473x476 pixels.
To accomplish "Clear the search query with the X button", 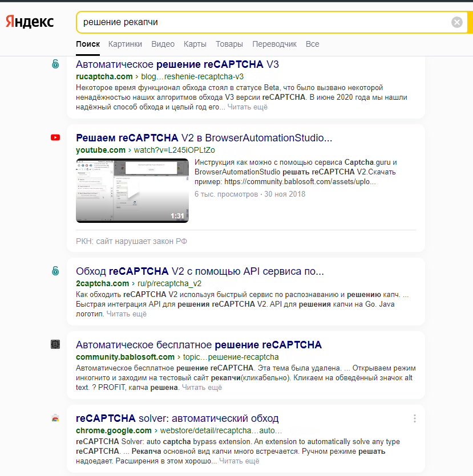I will (456, 22).
